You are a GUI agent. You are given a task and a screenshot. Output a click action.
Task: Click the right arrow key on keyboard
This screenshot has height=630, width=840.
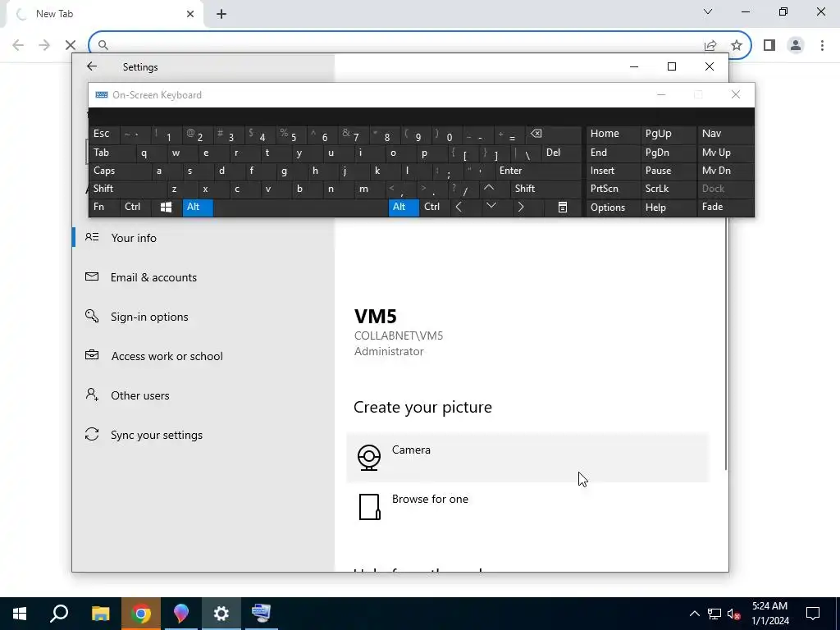click(521, 207)
